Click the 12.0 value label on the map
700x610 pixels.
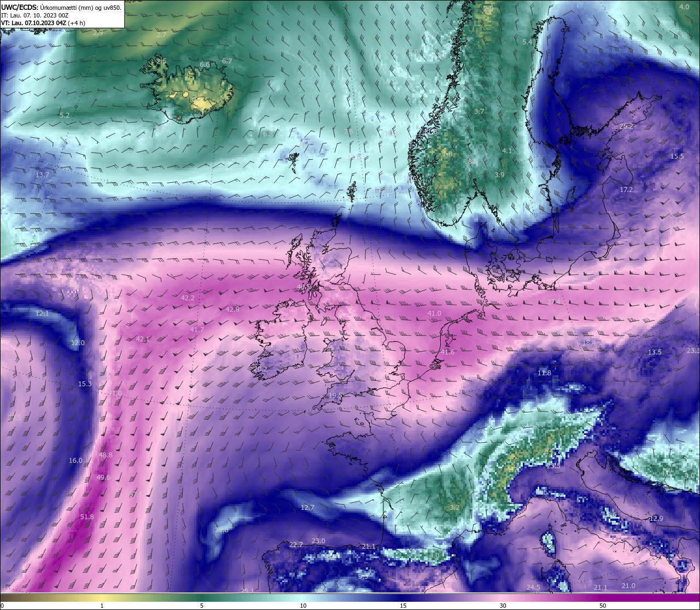(x=78, y=342)
